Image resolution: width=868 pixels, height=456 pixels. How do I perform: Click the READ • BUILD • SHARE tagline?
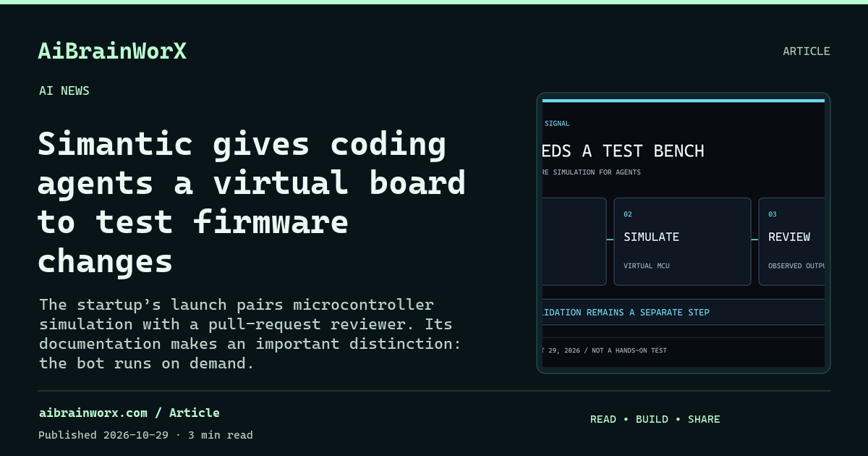655,419
